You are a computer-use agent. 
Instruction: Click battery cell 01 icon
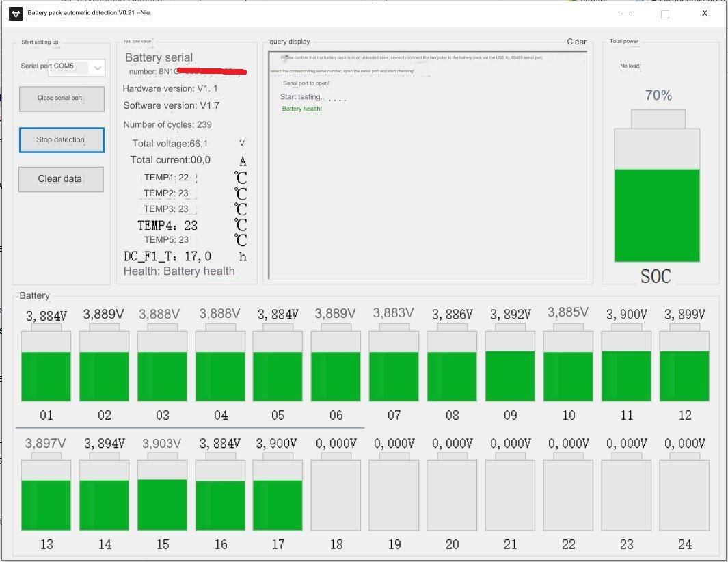click(x=46, y=366)
